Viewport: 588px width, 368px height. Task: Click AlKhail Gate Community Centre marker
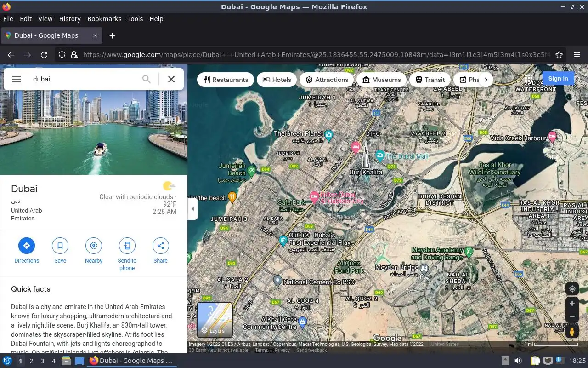click(x=302, y=322)
